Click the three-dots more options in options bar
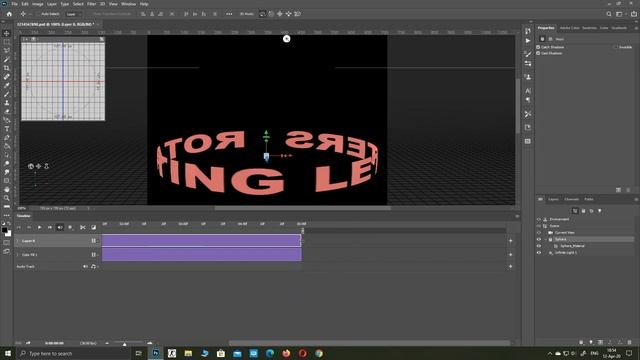The width and height of the screenshot is (640, 360). [x=229, y=14]
